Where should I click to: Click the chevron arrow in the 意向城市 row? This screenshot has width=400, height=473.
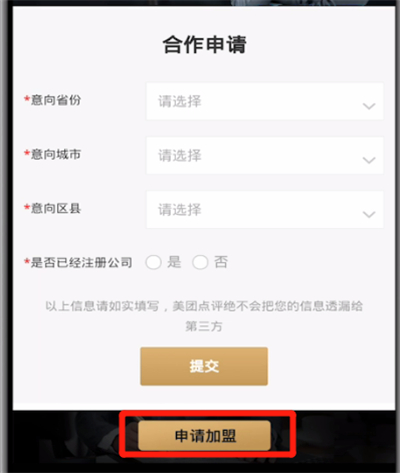[x=369, y=160]
